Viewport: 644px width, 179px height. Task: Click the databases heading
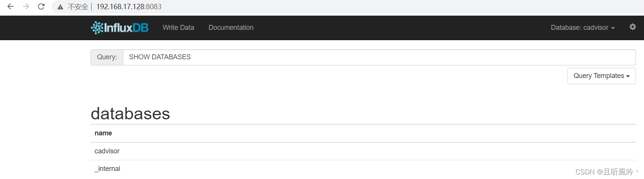point(130,114)
